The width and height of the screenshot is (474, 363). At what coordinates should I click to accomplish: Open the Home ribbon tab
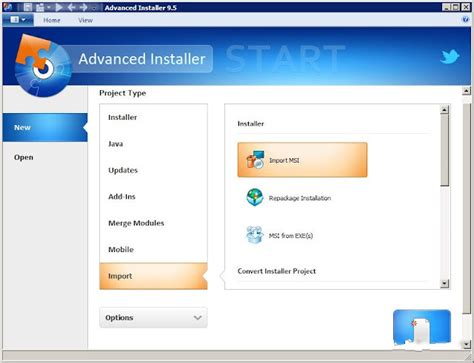pos(52,20)
